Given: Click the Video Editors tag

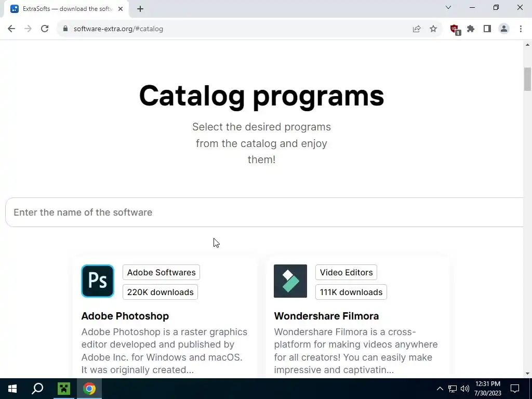Looking at the screenshot, I should pyautogui.click(x=346, y=272).
